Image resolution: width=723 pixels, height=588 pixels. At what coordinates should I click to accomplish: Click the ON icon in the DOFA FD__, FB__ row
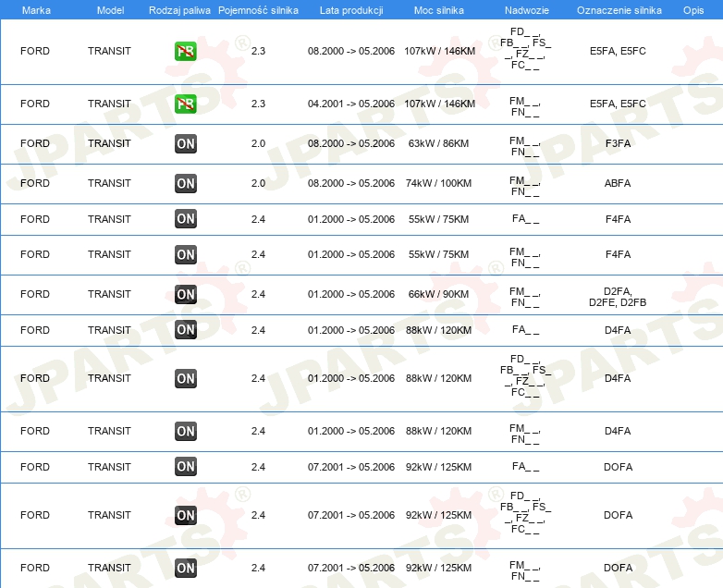coord(185,515)
